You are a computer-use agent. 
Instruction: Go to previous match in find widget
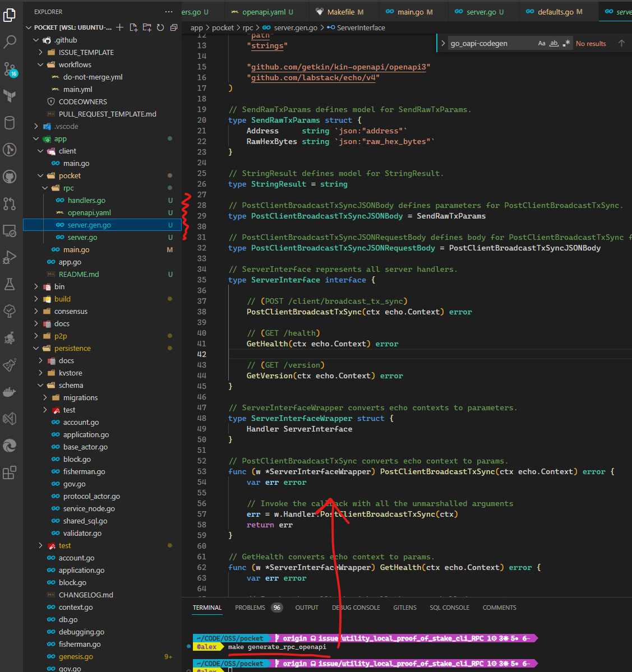(x=621, y=43)
